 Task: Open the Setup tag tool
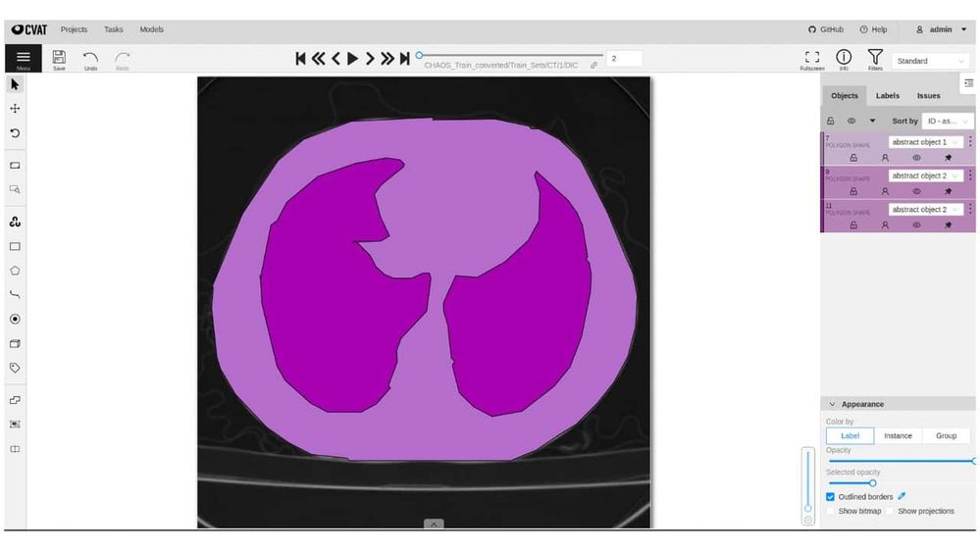[15, 368]
